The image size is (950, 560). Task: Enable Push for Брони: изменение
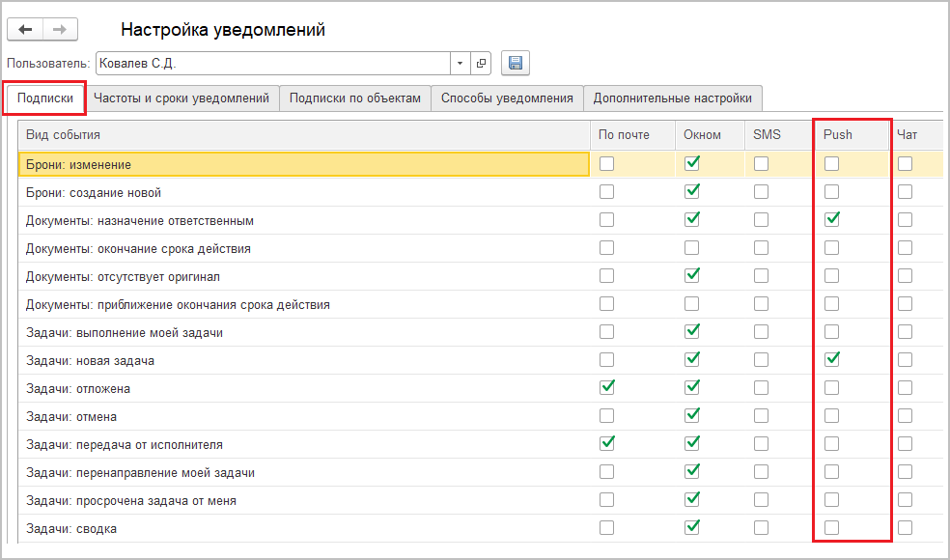(831, 164)
